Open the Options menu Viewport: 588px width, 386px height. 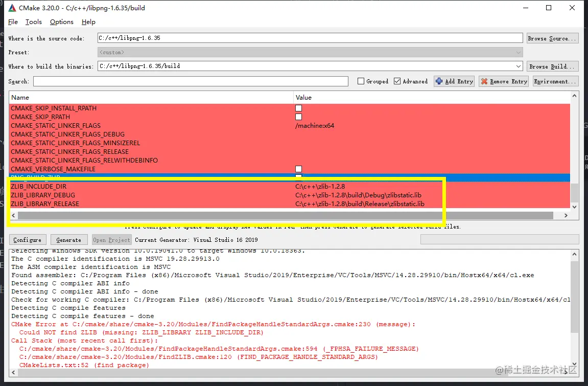click(61, 22)
